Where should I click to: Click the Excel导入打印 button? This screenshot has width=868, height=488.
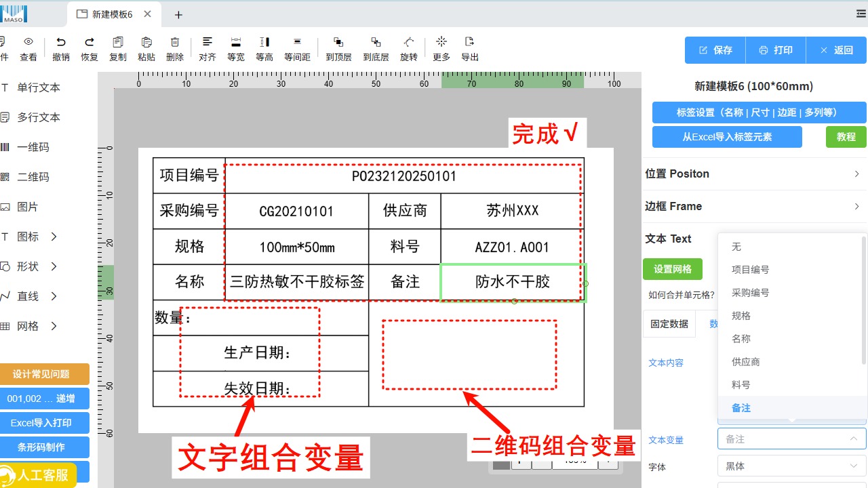click(x=45, y=423)
